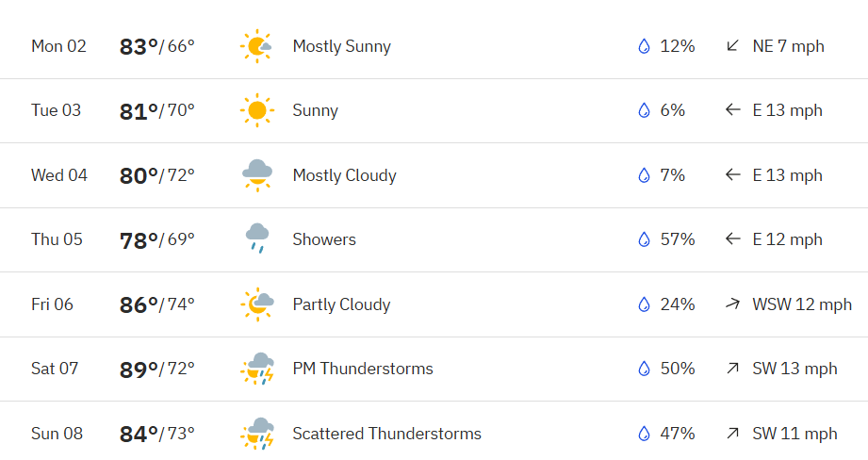The width and height of the screenshot is (868, 460).
Task: Expand the Sun 08 forecast row
Action: [434, 431]
